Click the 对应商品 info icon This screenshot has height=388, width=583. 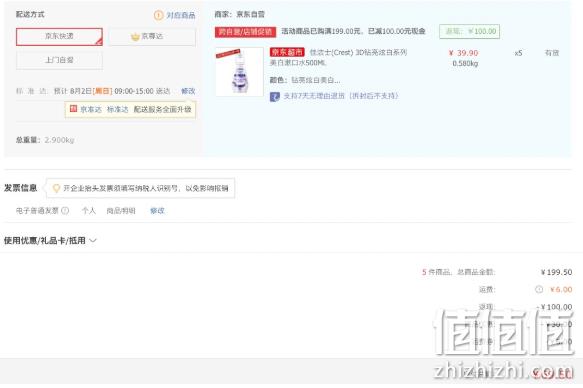(158, 15)
